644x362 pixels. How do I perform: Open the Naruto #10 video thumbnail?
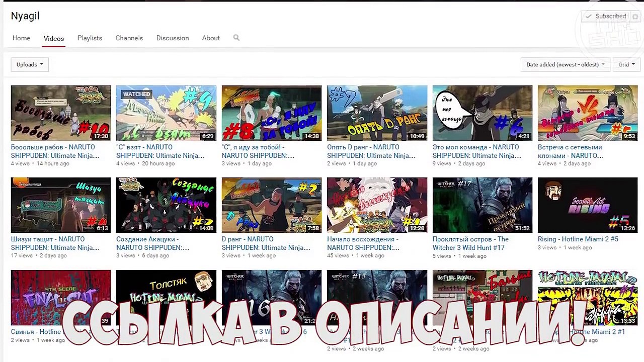click(x=61, y=113)
